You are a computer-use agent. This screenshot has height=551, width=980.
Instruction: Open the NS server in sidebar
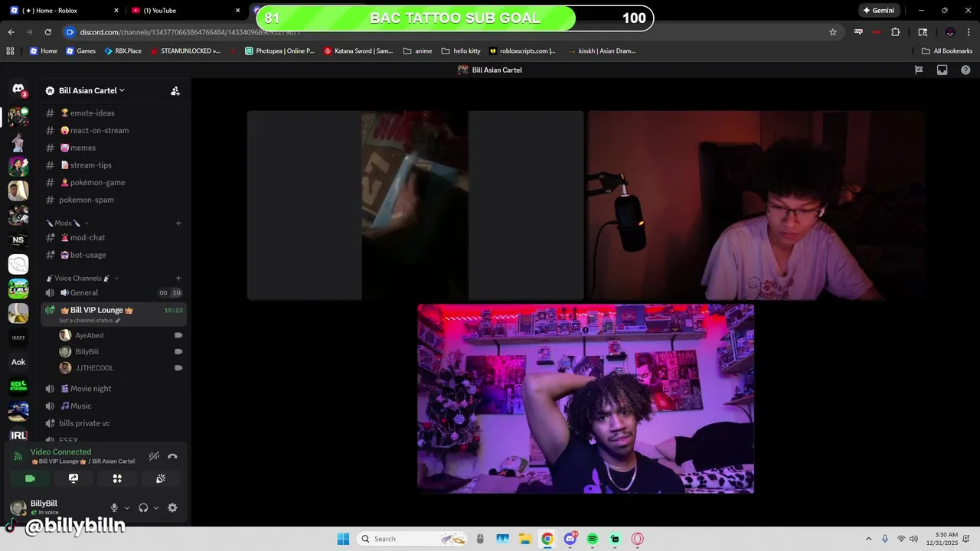[18, 240]
